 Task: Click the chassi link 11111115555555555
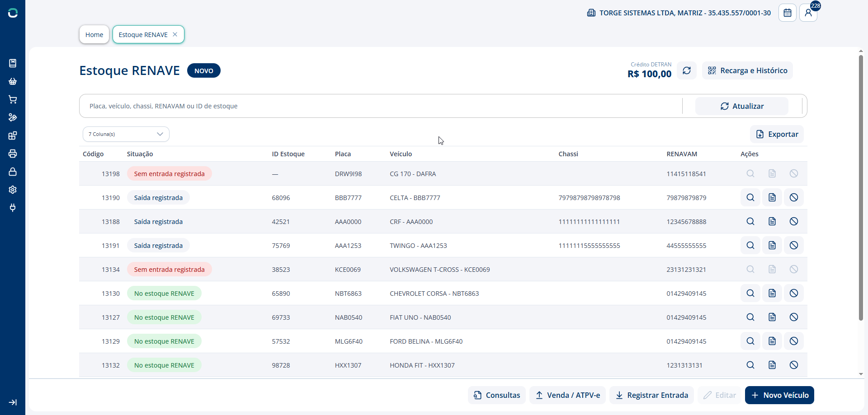[x=589, y=245]
